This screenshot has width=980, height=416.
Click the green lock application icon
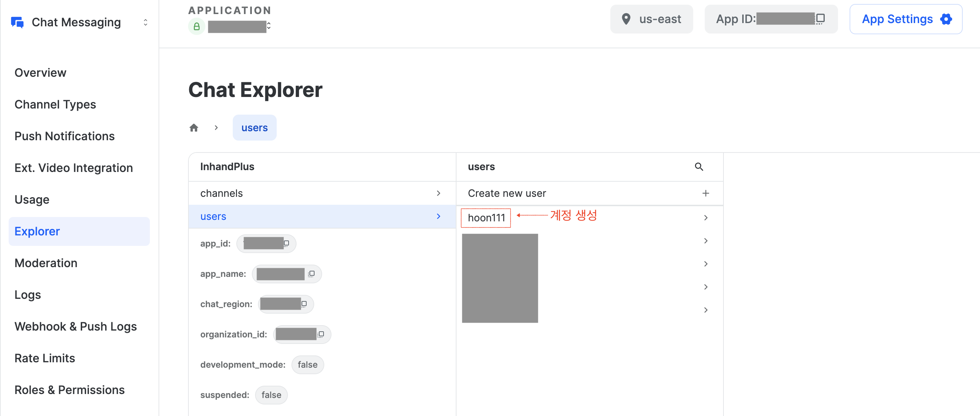[196, 26]
